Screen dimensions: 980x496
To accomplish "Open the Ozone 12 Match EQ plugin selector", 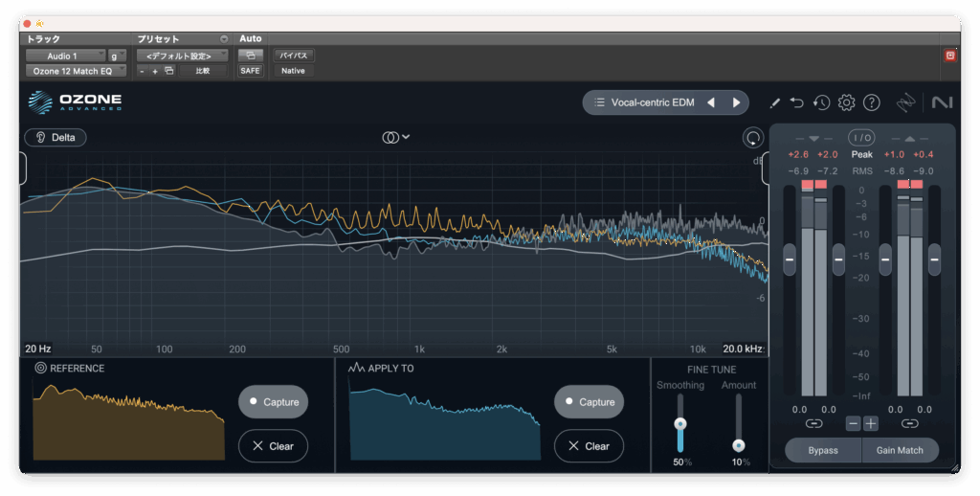I will pyautogui.click(x=75, y=71).
